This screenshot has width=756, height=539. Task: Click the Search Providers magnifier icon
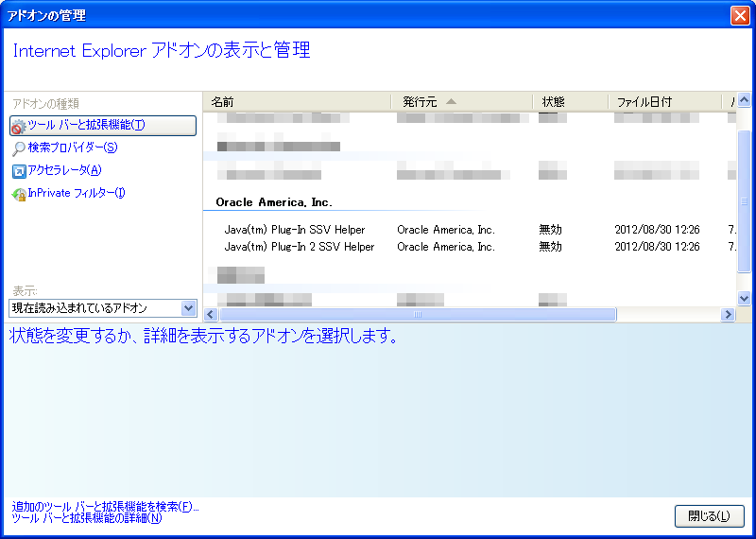coord(19,148)
